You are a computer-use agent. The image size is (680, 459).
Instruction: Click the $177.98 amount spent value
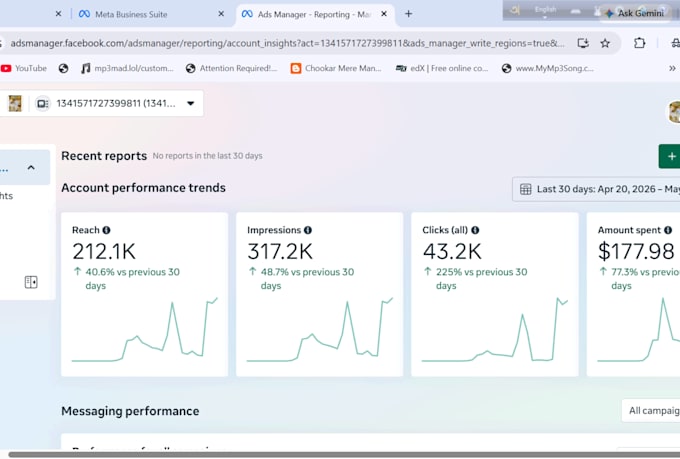[636, 251]
